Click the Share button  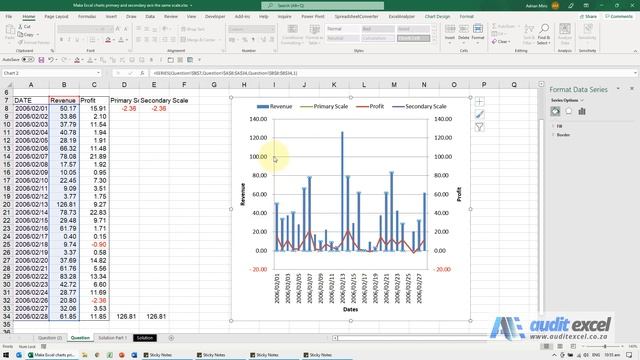(x=588, y=16)
